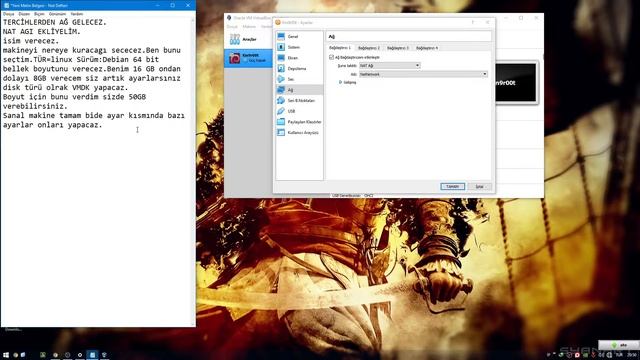Screen dimensions: 640x360
Task: Cancel the settings with the İptal button
Action: pos(480,187)
